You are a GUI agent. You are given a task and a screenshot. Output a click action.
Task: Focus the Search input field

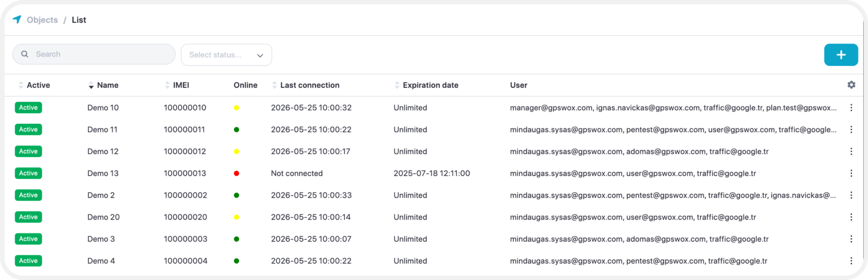(x=94, y=54)
